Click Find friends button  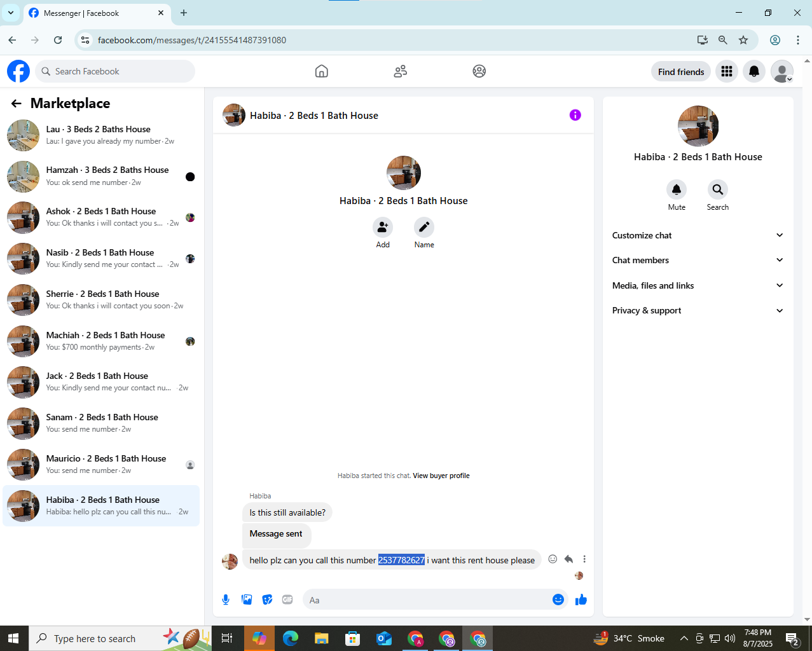(681, 72)
